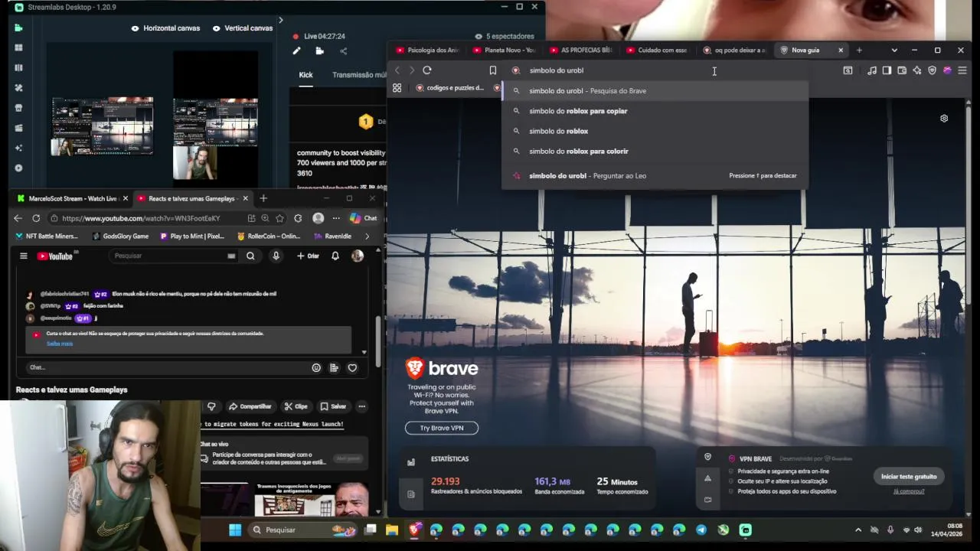Screen dimensions: 980x551
Task: Open Streamlabs play-circle sidebar icon
Action: (x=18, y=168)
